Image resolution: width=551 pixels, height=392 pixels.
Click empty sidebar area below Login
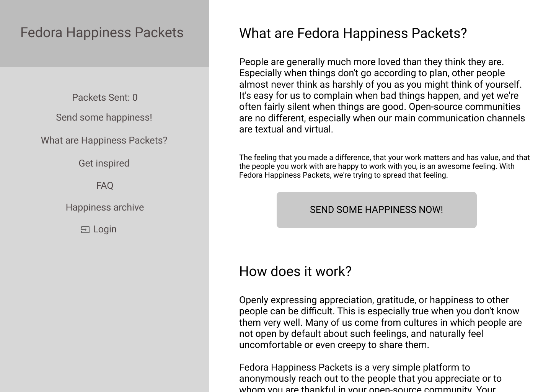tap(104, 314)
